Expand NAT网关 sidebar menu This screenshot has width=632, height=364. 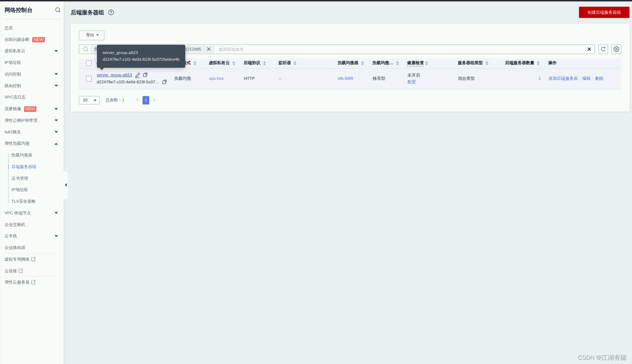tap(56, 132)
